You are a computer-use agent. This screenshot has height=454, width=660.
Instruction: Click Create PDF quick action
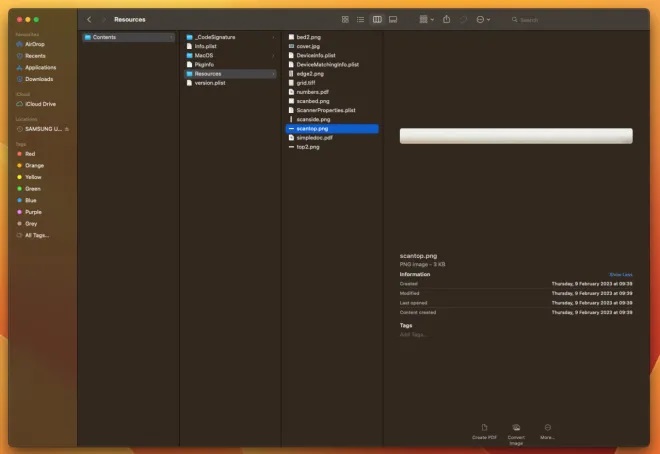(486, 431)
